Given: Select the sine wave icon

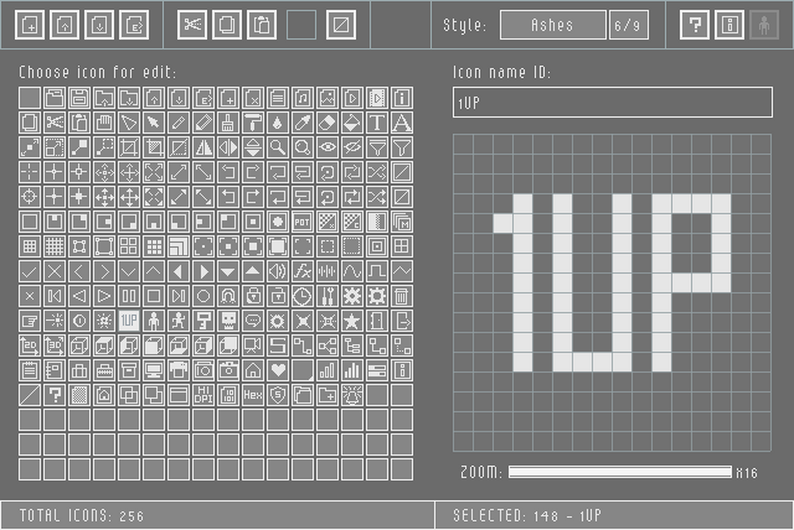Looking at the screenshot, I should pyautogui.click(x=352, y=271).
